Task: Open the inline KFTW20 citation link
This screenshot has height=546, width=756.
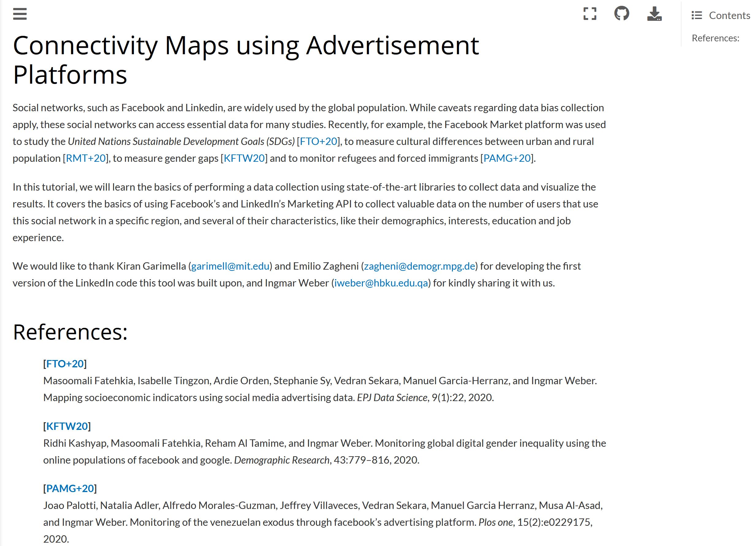Action: [x=244, y=158]
